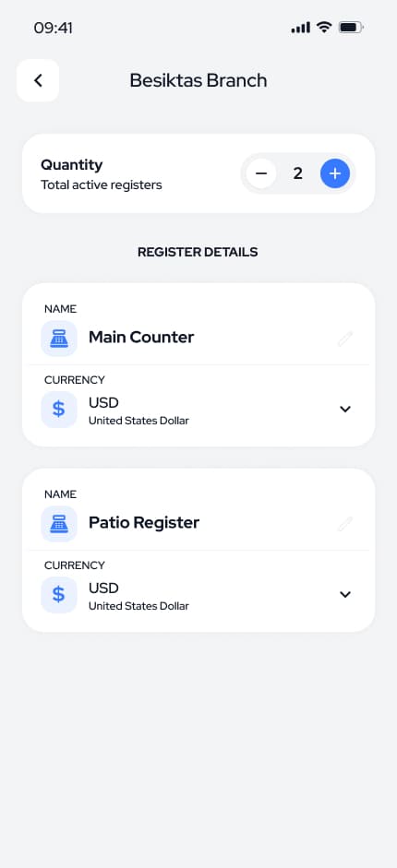Select the Main Counter name field
397x868 pixels.
point(198,328)
